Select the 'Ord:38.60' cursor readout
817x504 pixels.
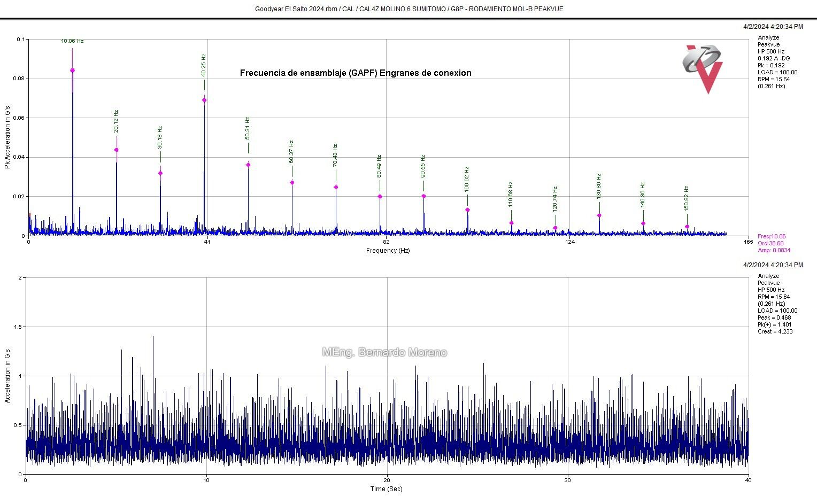point(770,243)
